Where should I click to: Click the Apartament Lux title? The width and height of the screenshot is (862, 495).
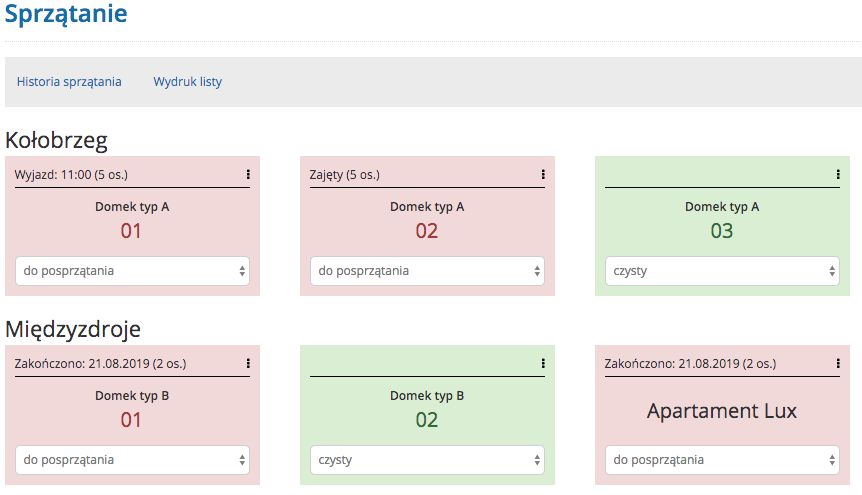point(722,411)
